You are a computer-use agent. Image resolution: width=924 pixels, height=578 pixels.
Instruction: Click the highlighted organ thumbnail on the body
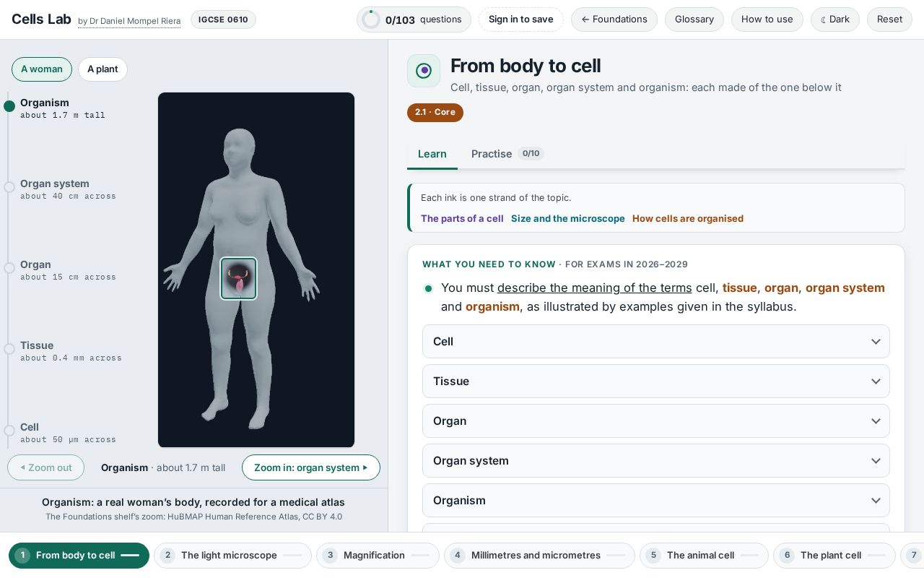click(x=238, y=278)
